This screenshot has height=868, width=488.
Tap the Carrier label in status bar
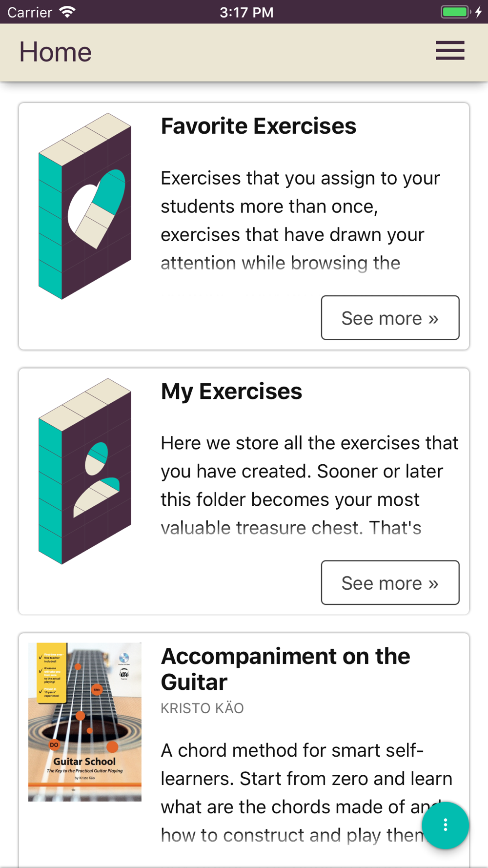pos(30,12)
